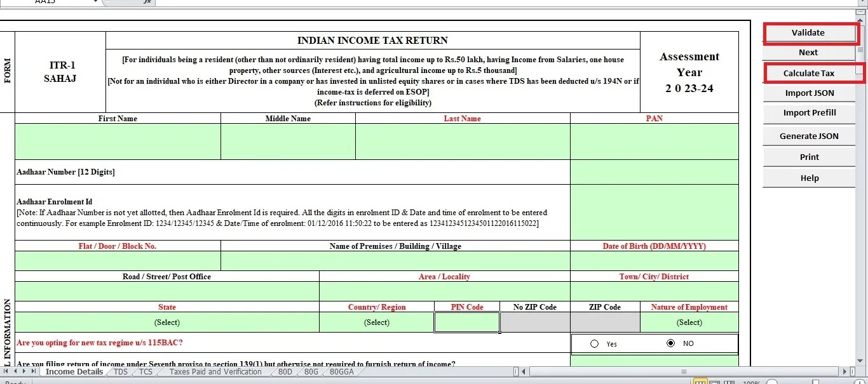Click the First Name input cell
The image size is (868, 384).
(118, 142)
